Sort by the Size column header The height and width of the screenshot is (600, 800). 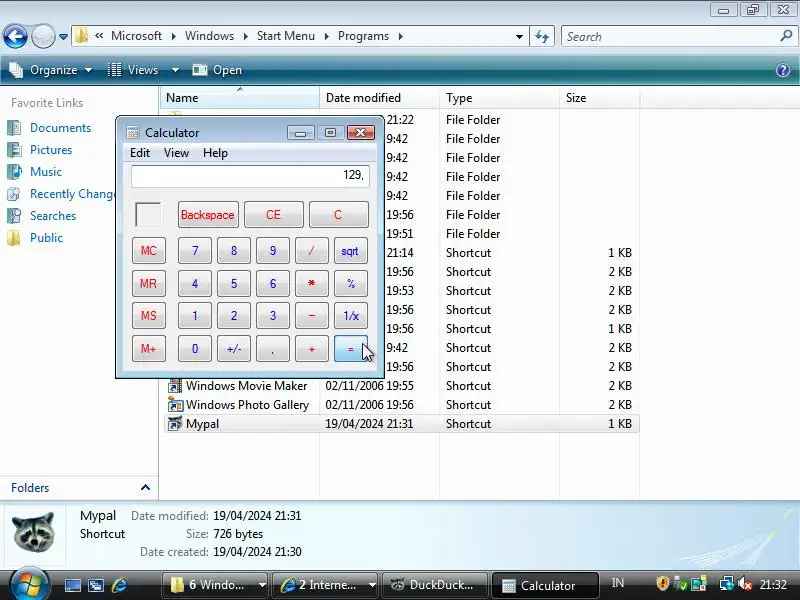[x=599, y=97]
